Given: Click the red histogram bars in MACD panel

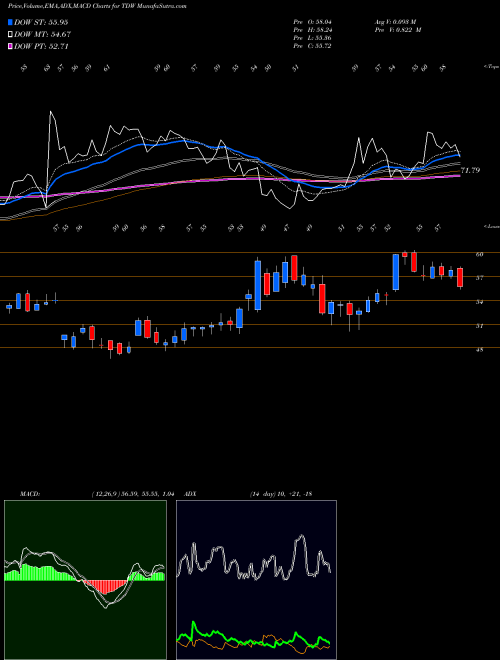Looking at the screenshot, I should 105,586.
